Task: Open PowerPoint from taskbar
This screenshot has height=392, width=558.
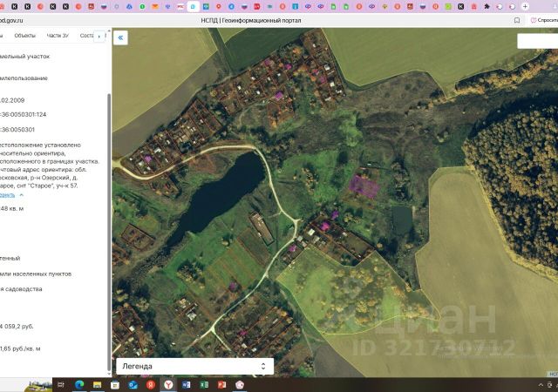Action: (x=221, y=384)
